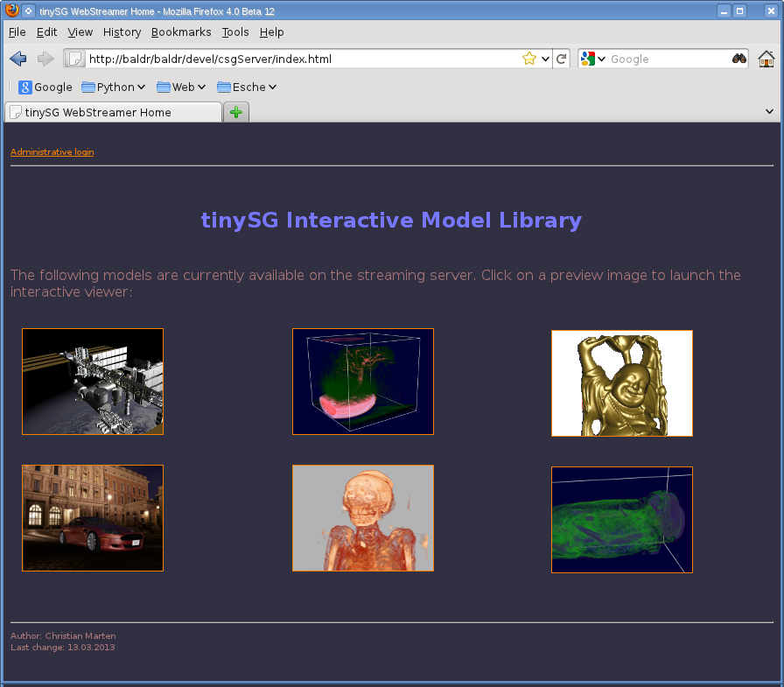Image resolution: width=784 pixels, height=687 pixels.
Task: Click the binoculars search icon
Action: click(x=739, y=59)
